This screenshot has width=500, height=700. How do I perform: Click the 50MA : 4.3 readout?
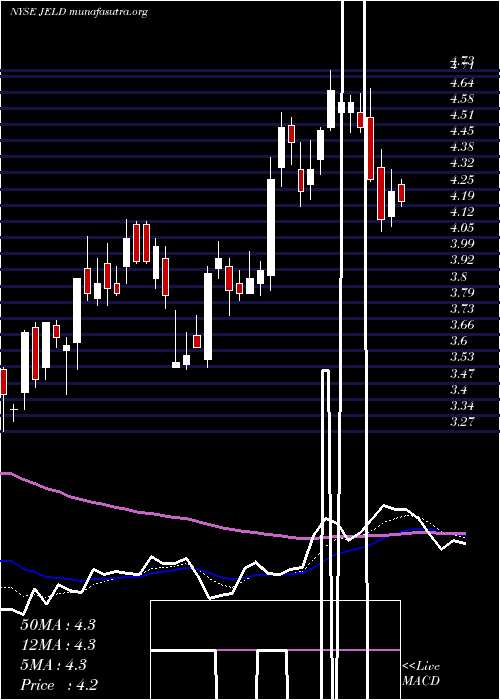[x=58, y=625]
